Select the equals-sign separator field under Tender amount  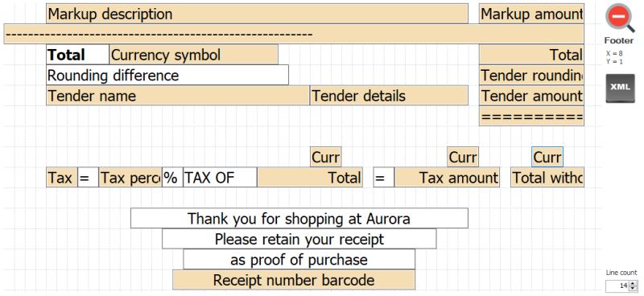tap(531, 116)
